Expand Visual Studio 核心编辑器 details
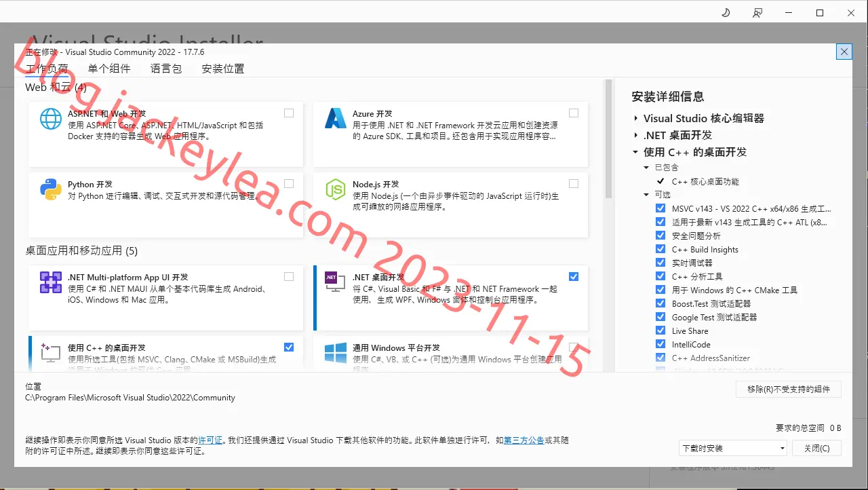Viewport: 868px width, 490px height. (636, 118)
